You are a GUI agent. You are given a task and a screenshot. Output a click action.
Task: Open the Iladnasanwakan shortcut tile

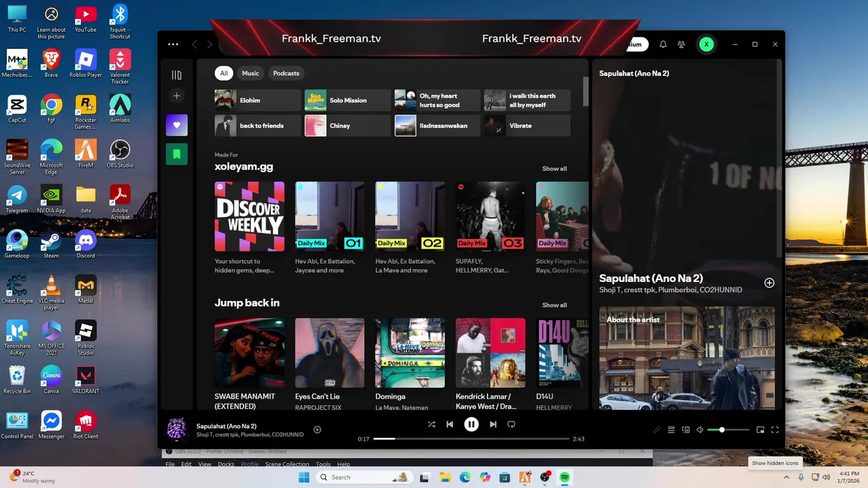(x=437, y=125)
